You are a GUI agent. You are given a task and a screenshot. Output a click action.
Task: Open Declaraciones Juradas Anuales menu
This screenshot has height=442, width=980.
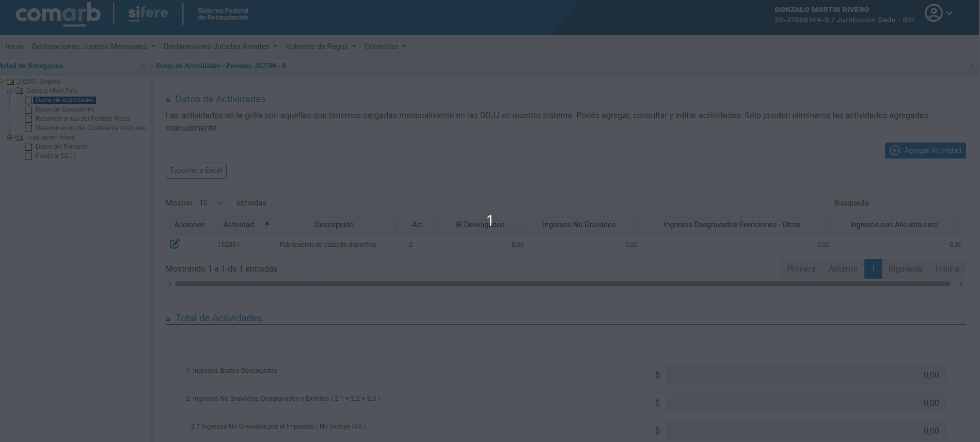click(x=220, y=46)
